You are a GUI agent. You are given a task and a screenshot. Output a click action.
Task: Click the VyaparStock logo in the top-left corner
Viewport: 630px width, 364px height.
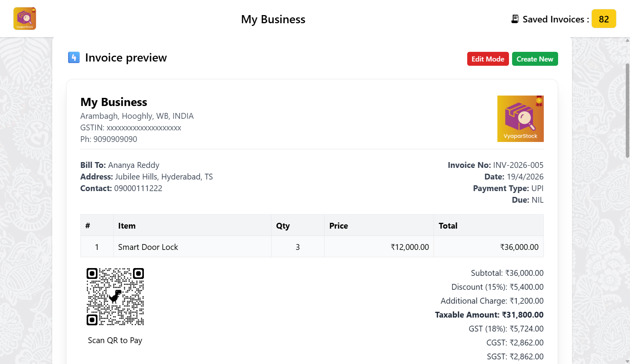click(x=24, y=18)
